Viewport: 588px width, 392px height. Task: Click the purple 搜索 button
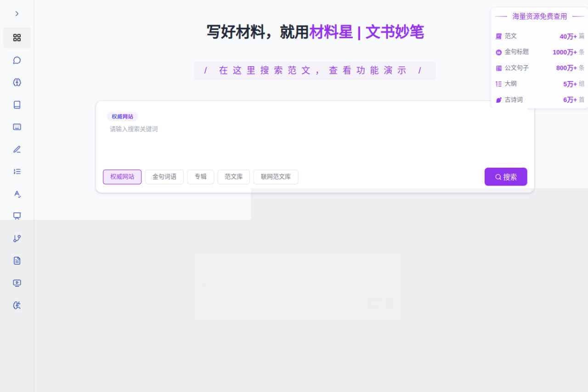click(505, 177)
